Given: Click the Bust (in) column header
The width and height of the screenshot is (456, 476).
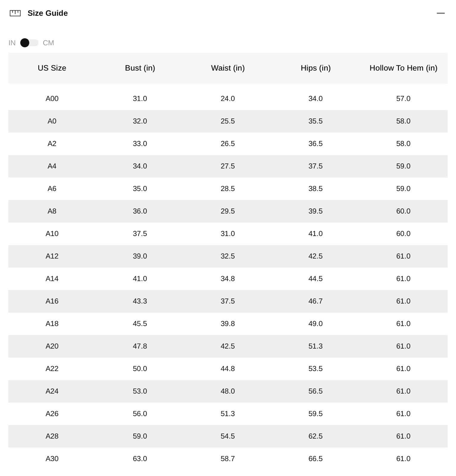Looking at the screenshot, I should [140, 68].
